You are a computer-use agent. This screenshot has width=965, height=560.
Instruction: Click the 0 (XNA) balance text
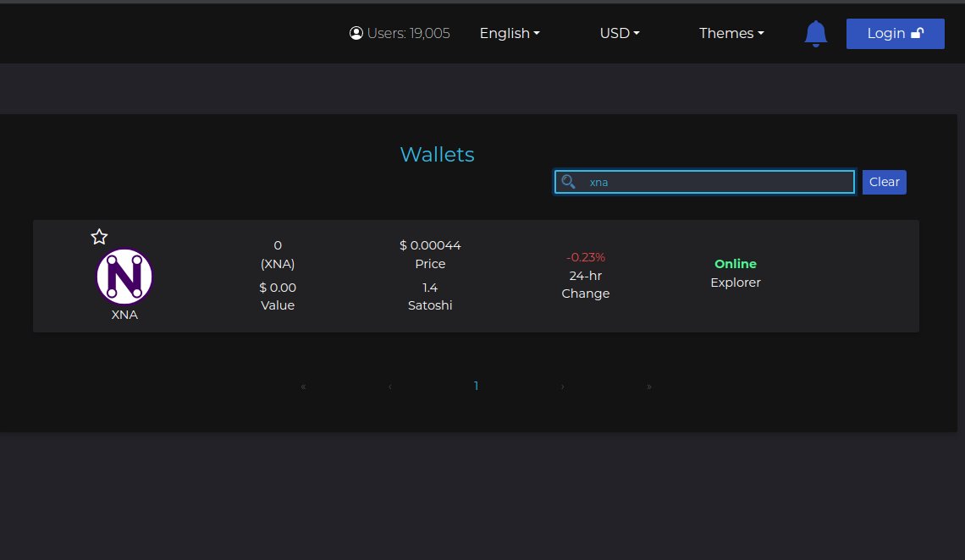(278, 255)
